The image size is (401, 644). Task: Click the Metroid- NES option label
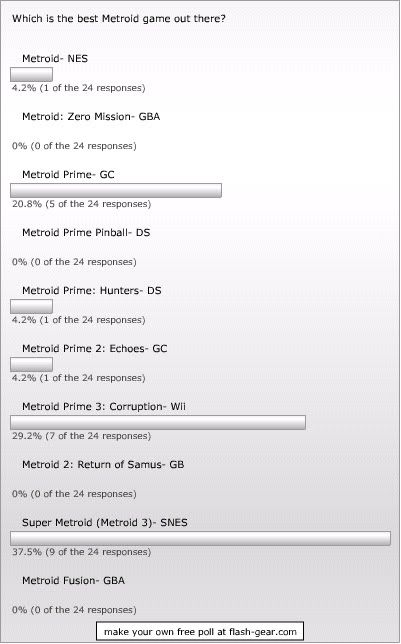pos(55,58)
